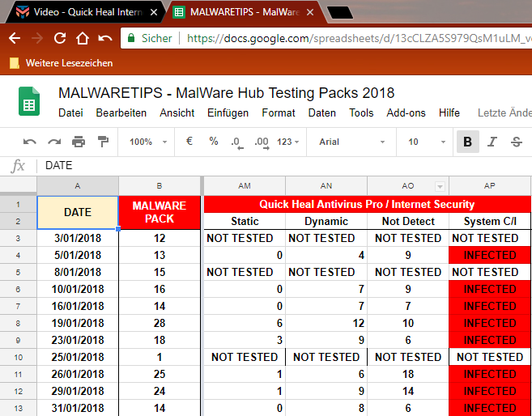Close the Video - Quick Heal tab
This screenshot has width=532, height=416.
[x=154, y=12]
